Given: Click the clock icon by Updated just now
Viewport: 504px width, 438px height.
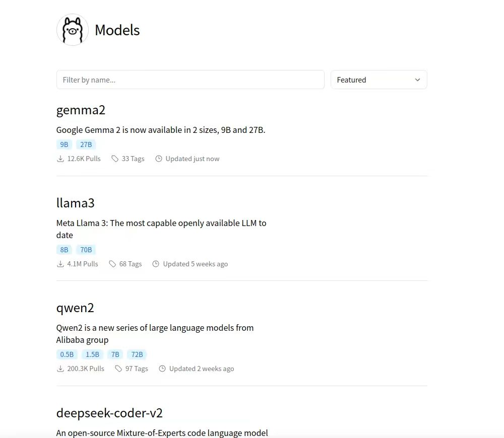Looking at the screenshot, I should [158, 159].
